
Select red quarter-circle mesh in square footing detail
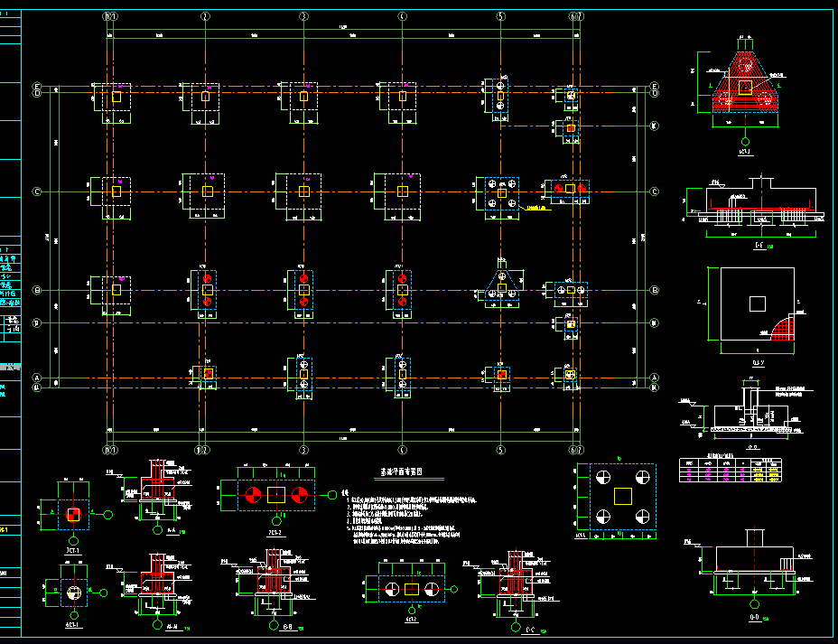782,327
